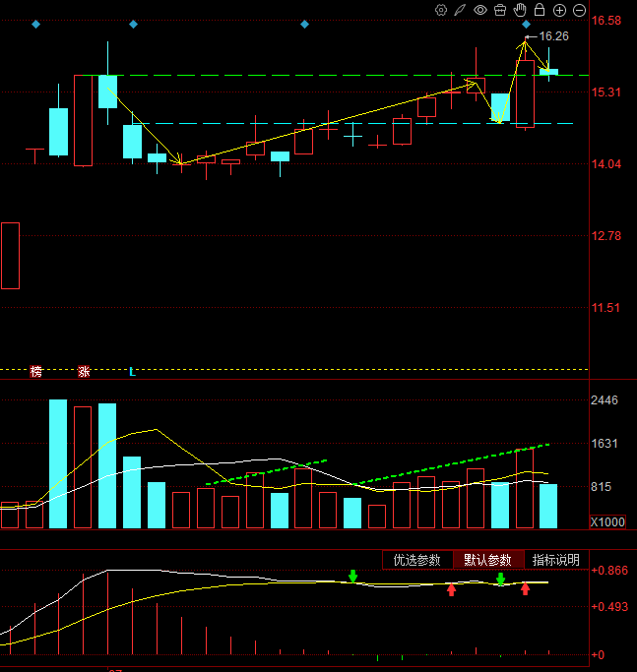The width and height of the screenshot is (637, 672).
Task: Click the second green down-arrow sell signal
Action: (500, 579)
